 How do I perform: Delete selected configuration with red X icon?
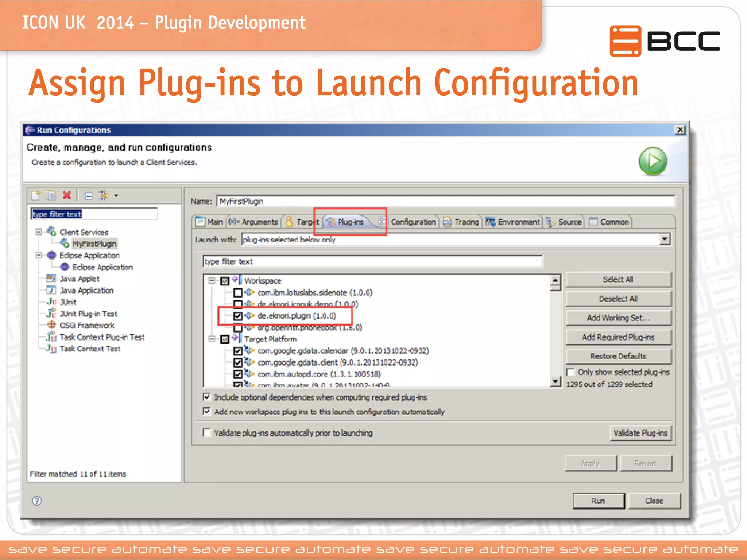66,195
